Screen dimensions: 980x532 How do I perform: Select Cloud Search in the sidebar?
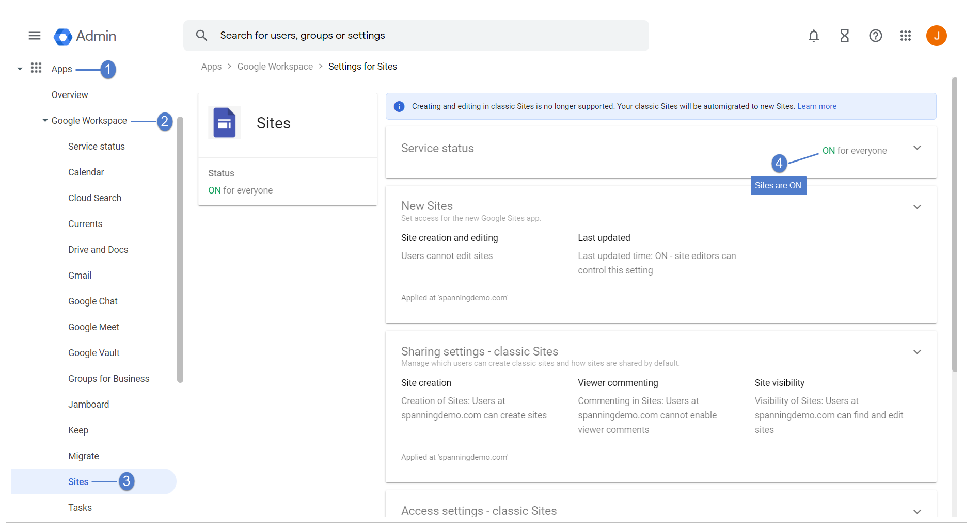point(95,198)
